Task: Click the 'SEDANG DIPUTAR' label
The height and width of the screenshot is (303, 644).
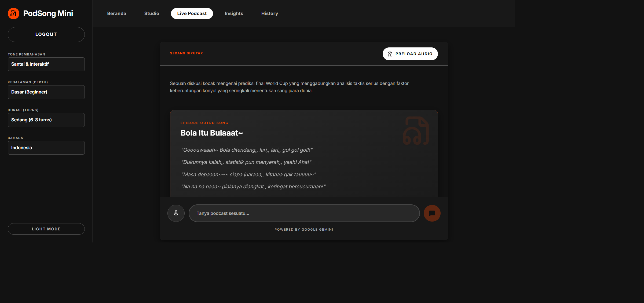Action: pyautogui.click(x=186, y=53)
